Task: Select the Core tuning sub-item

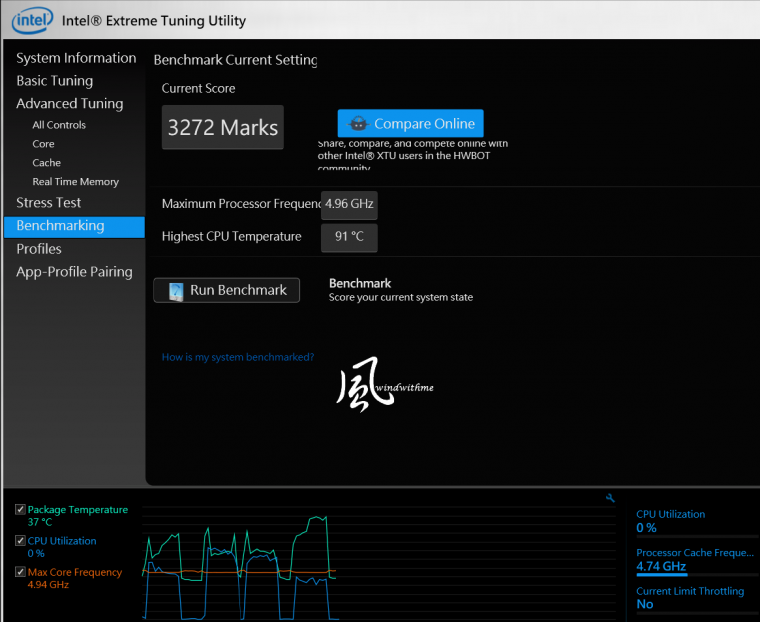Action: (43, 144)
